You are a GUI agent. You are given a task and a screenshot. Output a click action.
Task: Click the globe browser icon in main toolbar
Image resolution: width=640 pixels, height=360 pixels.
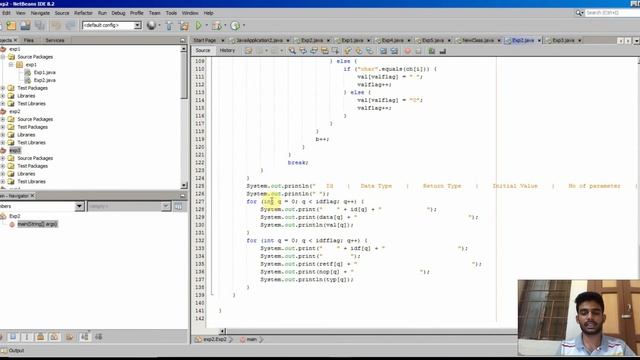(x=151, y=25)
